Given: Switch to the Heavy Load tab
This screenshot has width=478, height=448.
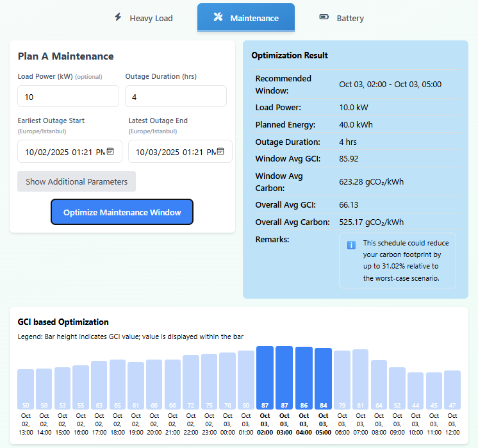Looking at the screenshot, I should coord(144,18).
